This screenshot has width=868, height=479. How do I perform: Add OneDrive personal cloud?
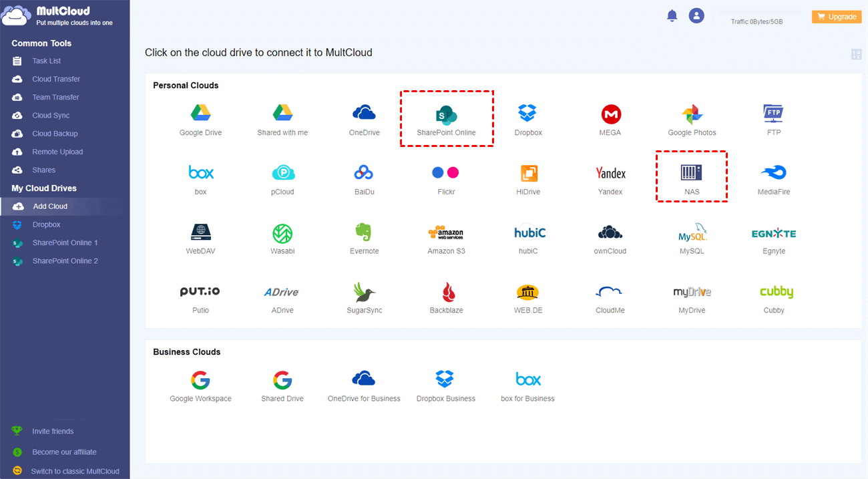(364, 112)
